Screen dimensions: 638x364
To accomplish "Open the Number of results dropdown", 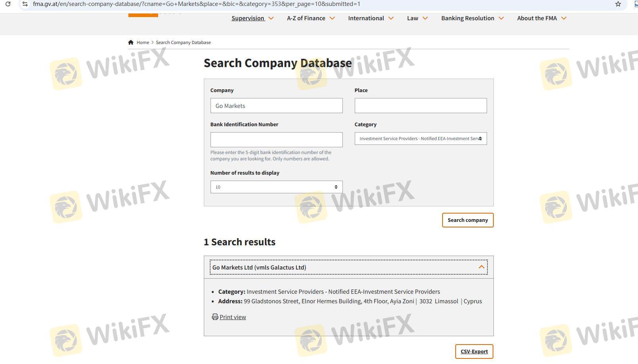I will coord(276,187).
